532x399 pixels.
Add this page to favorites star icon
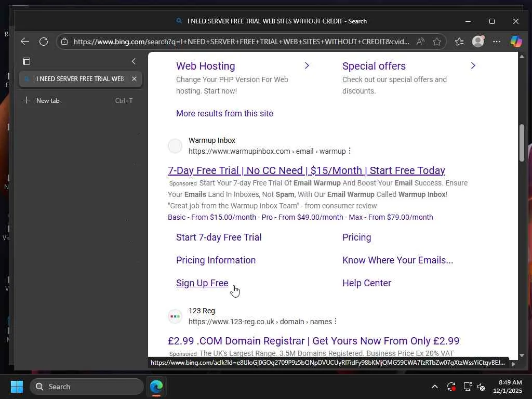(436, 42)
